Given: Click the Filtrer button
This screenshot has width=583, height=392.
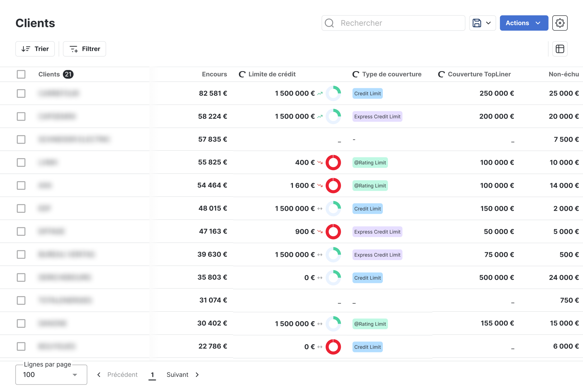Looking at the screenshot, I should click(x=85, y=49).
